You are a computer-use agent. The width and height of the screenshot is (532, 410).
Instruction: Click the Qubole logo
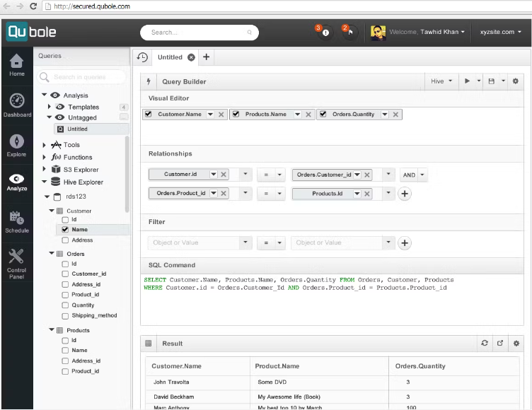(31, 32)
